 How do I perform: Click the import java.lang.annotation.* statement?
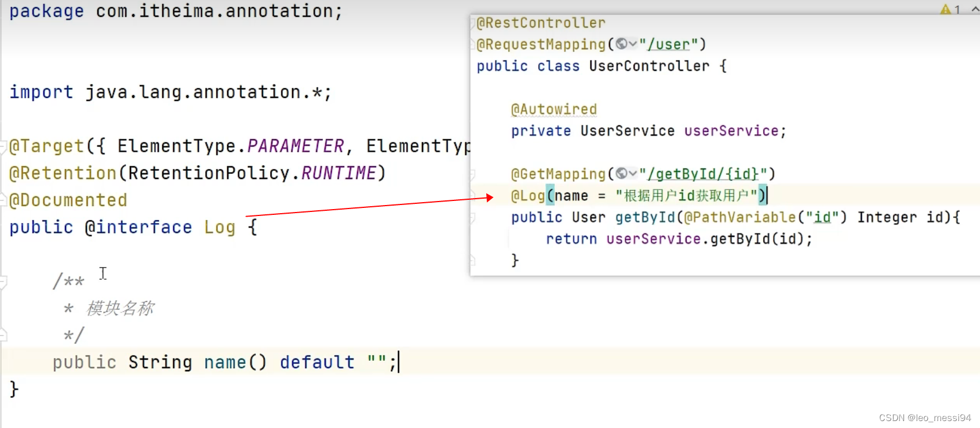(x=170, y=92)
